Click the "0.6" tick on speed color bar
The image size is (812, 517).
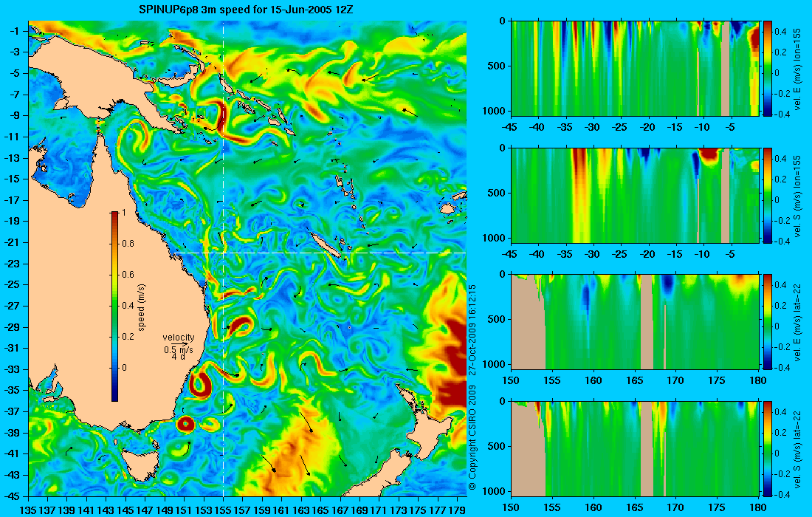(128, 275)
